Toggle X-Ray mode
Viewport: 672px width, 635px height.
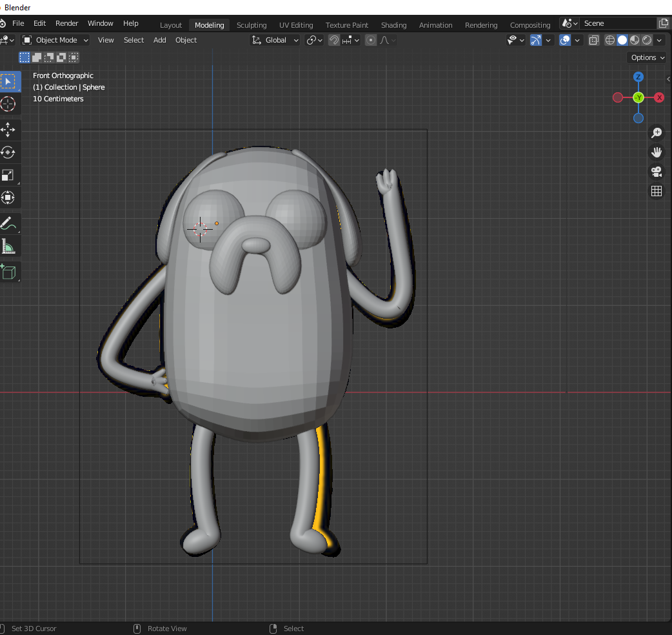pyautogui.click(x=593, y=40)
